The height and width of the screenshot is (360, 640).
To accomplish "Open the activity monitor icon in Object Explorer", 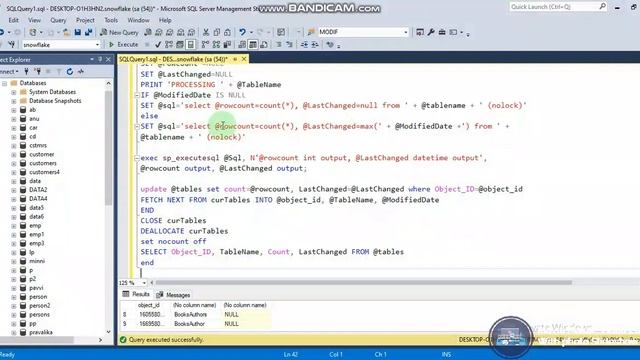I will pyautogui.click(x=81, y=72).
